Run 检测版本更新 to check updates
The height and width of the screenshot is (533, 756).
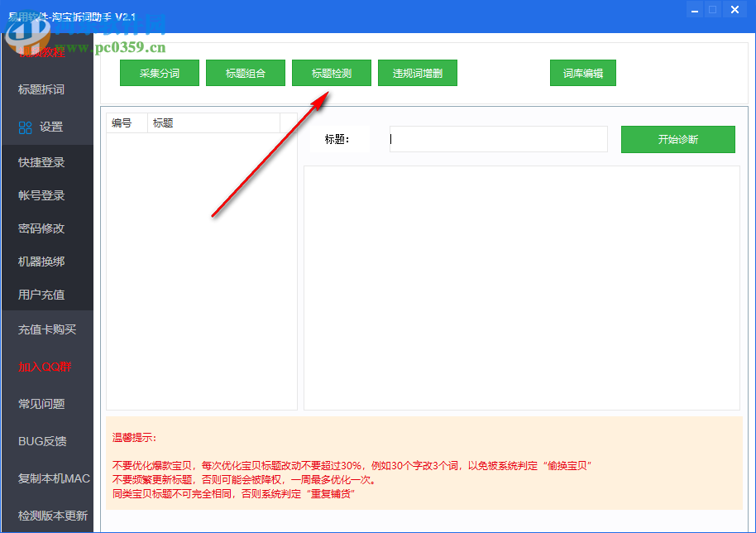click(53, 515)
